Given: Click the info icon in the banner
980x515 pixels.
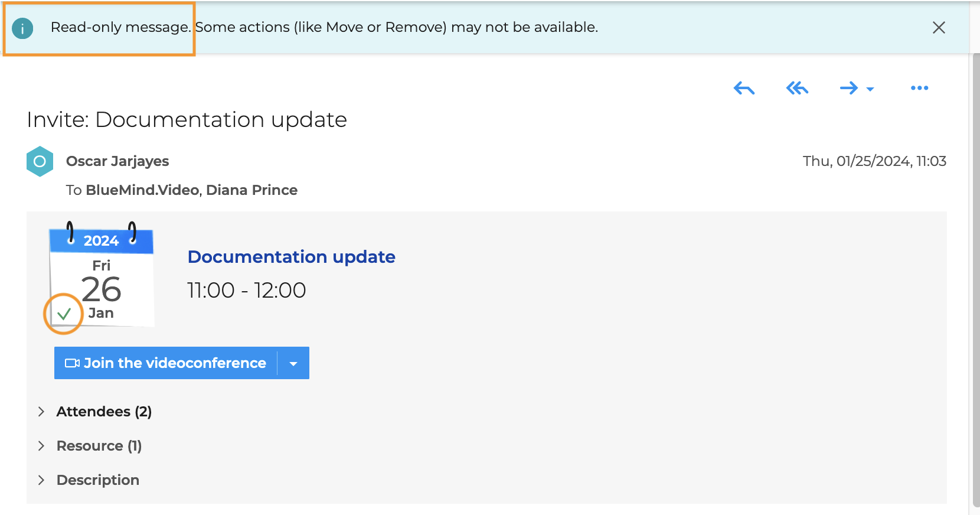Looking at the screenshot, I should tap(22, 28).
